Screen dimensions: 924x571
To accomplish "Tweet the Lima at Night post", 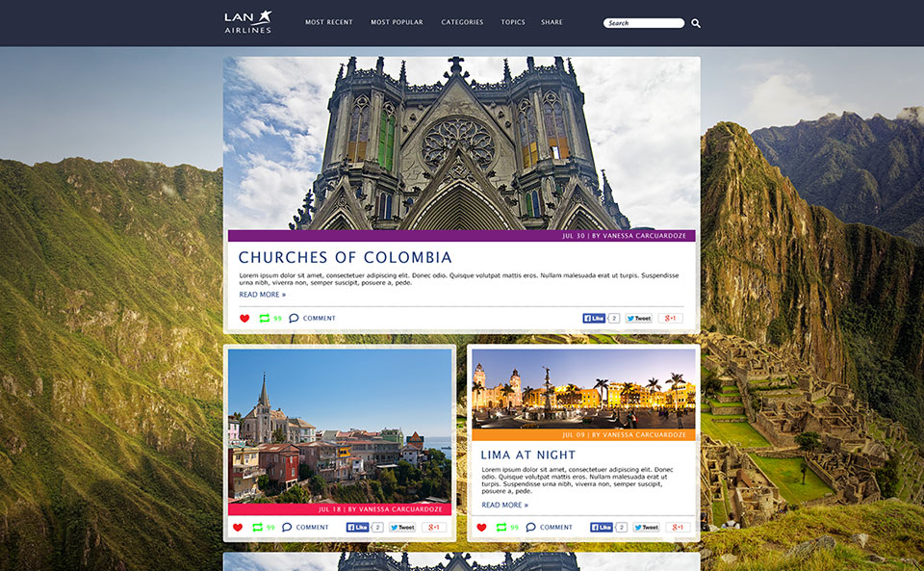I will tap(646, 528).
